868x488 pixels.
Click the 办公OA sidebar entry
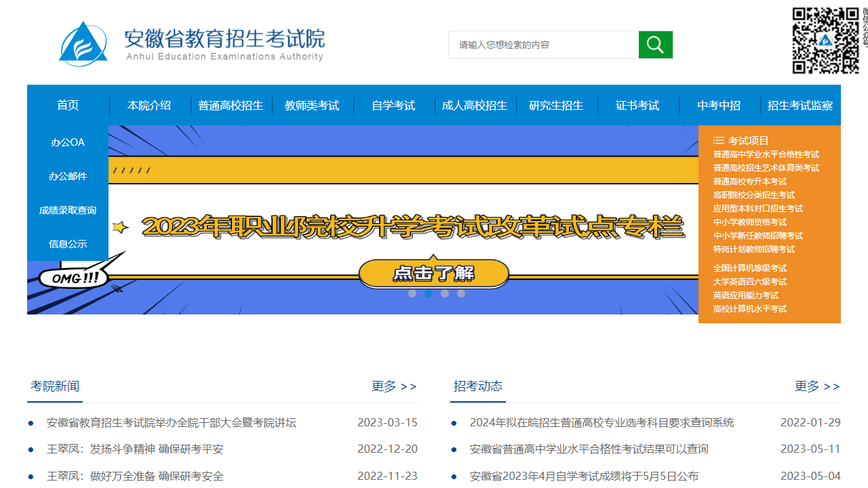67,142
